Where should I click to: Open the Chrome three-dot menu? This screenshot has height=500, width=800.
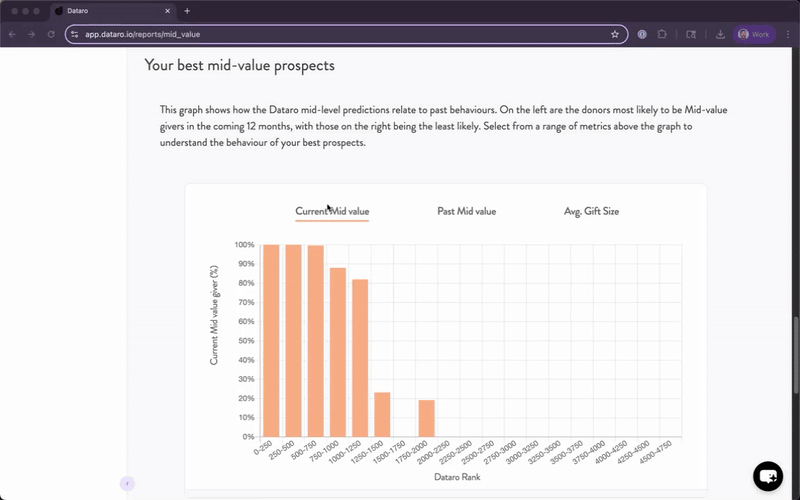[788, 34]
